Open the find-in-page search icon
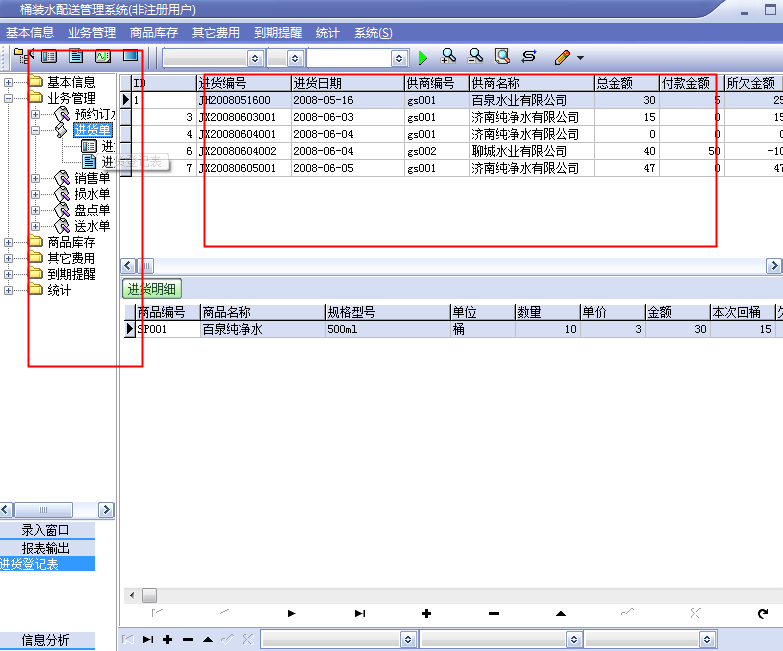The image size is (783, 651). 502,56
